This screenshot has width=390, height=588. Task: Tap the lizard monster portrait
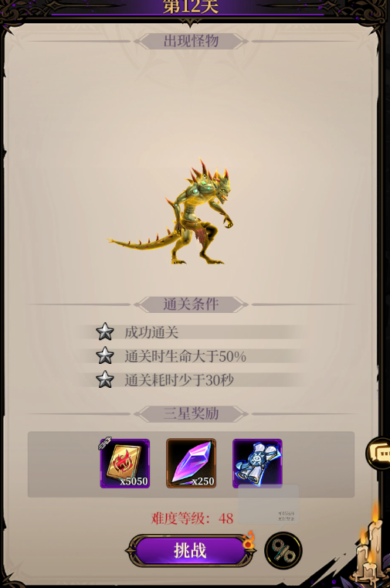pos(171,212)
